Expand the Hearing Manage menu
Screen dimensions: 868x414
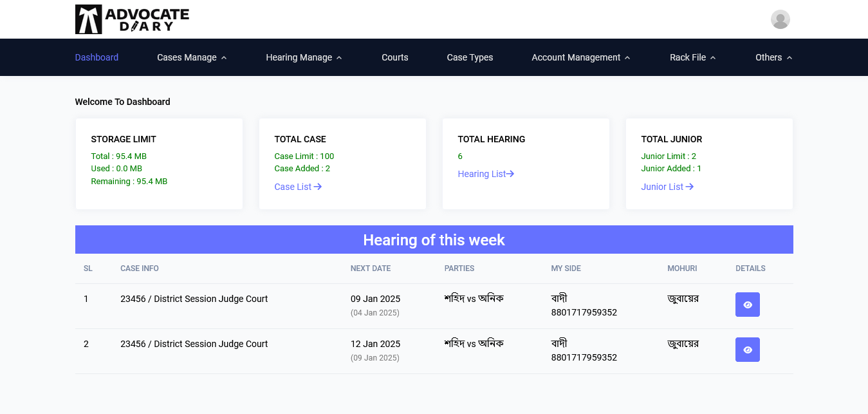[304, 57]
